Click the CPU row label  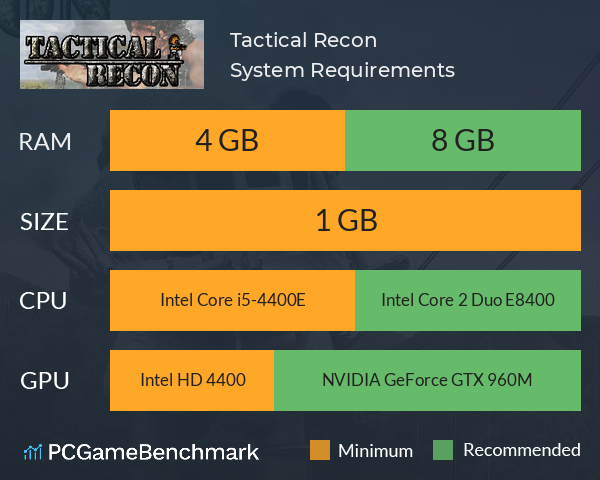coord(43,301)
